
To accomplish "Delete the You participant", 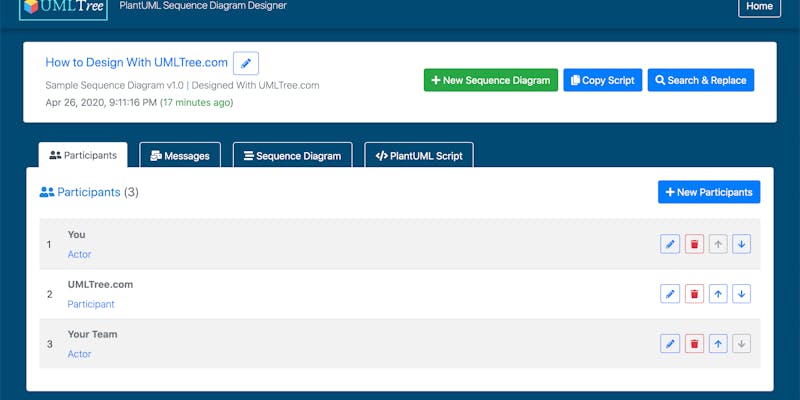I will [x=694, y=244].
